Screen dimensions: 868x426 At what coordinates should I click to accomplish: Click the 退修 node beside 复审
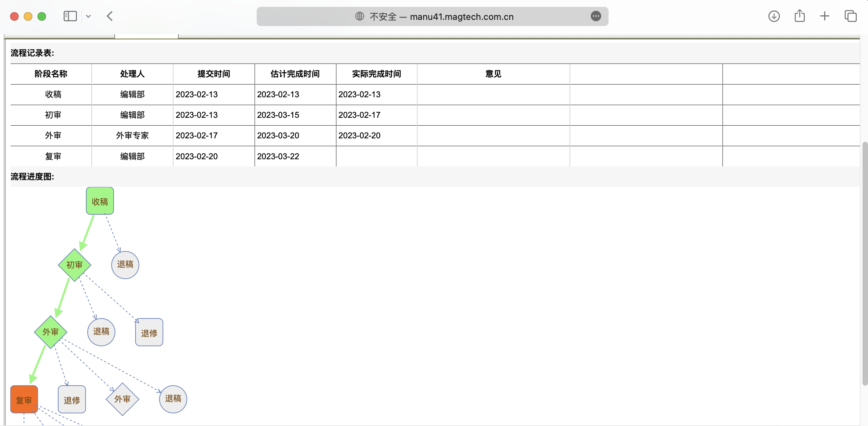pos(72,399)
